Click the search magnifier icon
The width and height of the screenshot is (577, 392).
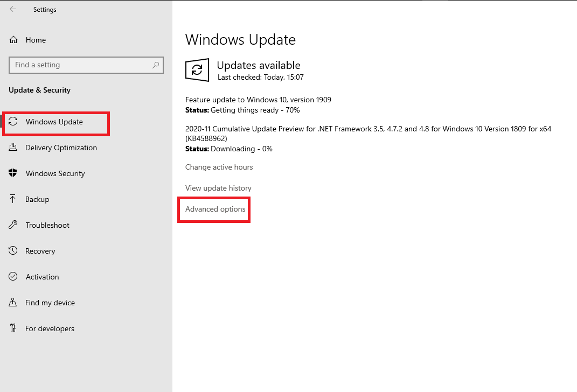(156, 65)
